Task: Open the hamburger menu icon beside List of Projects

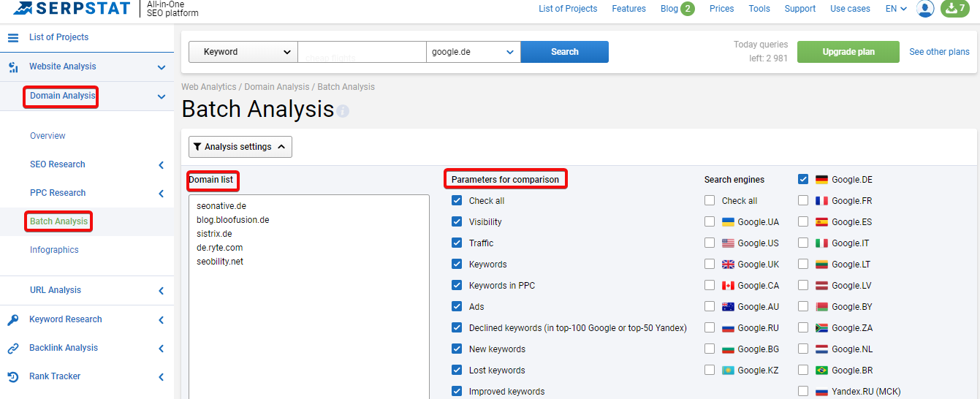Action: pos(13,37)
